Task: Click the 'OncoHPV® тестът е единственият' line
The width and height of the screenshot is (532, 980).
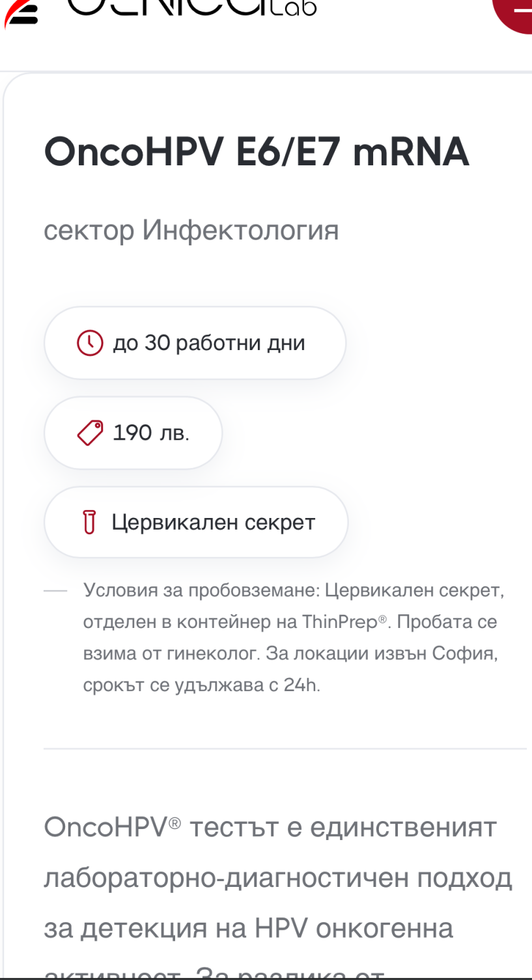Action: coord(270,828)
